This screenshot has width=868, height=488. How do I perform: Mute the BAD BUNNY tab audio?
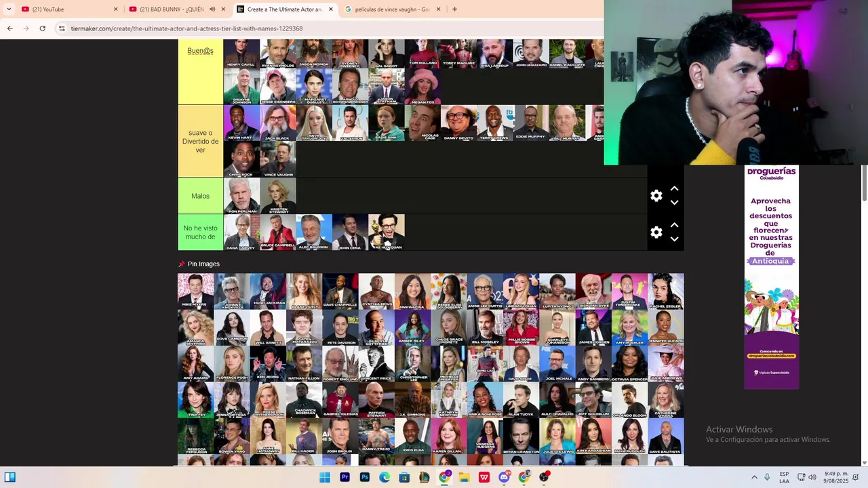tap(212, 9)
